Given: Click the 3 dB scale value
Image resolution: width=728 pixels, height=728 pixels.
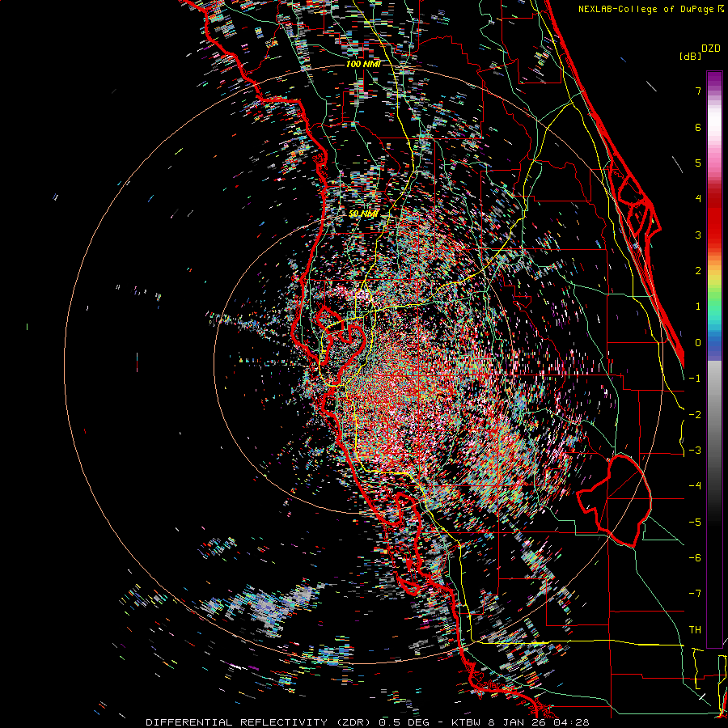Looking at the screenshot, I should [698, 235].
